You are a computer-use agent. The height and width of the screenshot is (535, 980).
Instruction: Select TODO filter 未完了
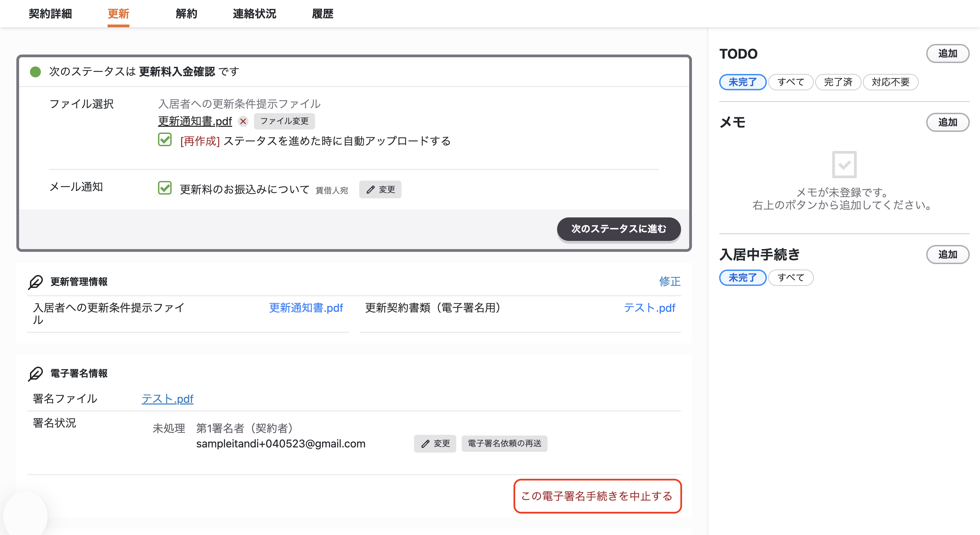pos(742,82)
